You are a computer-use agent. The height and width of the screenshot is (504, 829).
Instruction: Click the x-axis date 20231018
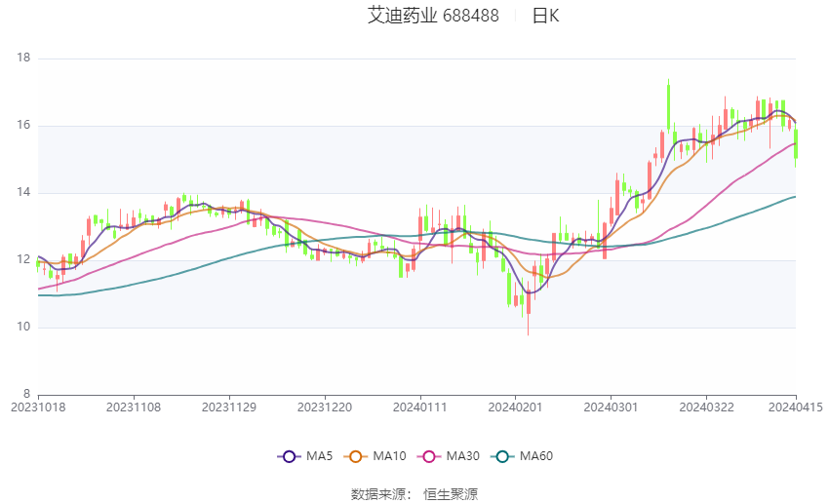tap(38, 407)
